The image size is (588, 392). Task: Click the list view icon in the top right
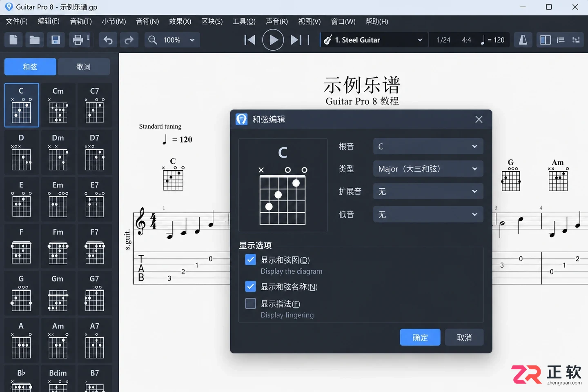coord(561,40)
